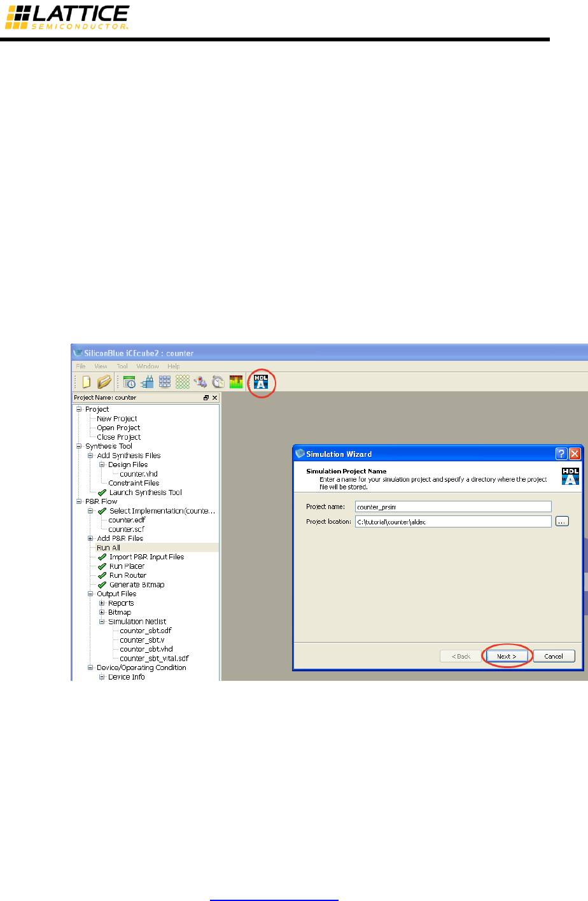Select counter_sbt_vital.sdf netlist file
The width and height of the screenshot is (588, 901).
click(x=154, y=659)
